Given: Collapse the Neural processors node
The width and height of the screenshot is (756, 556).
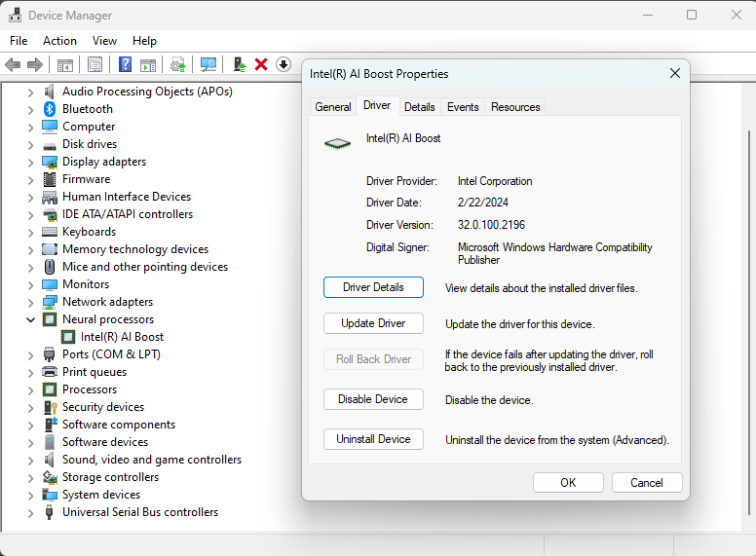Looking at the screenshot, I should [31, 320].
